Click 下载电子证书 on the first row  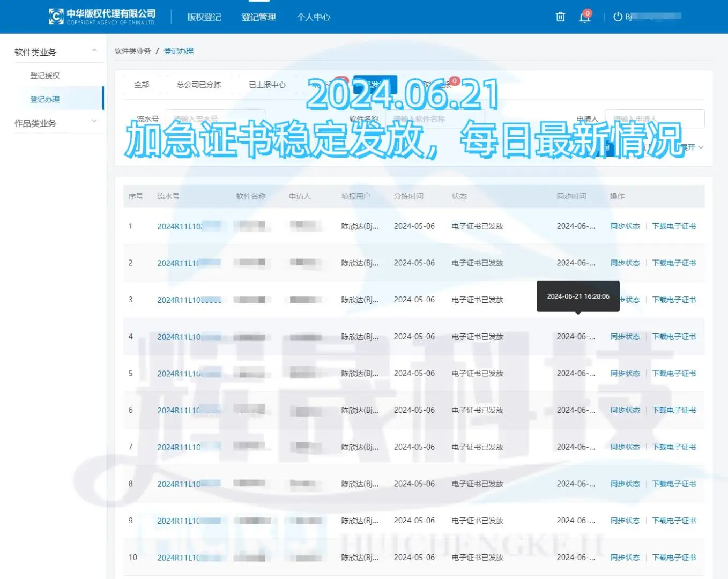[674, 226]
